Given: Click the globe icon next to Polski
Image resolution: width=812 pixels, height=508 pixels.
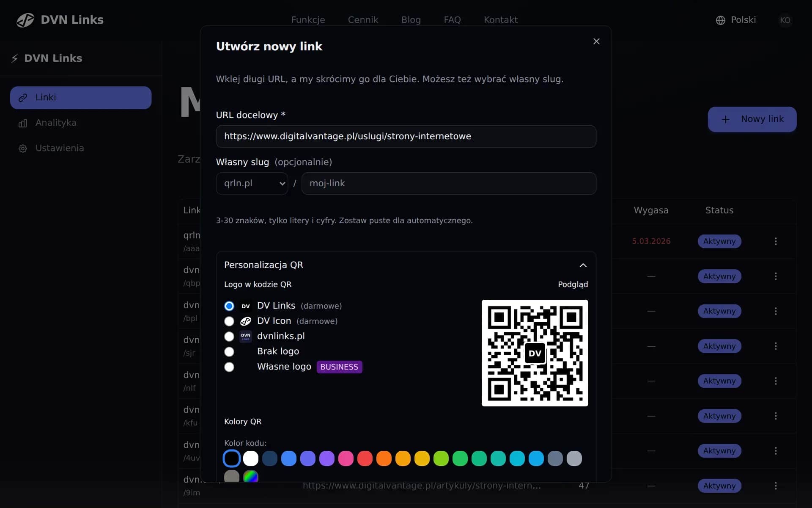Looking at the screenshot, I should (721, 20).
